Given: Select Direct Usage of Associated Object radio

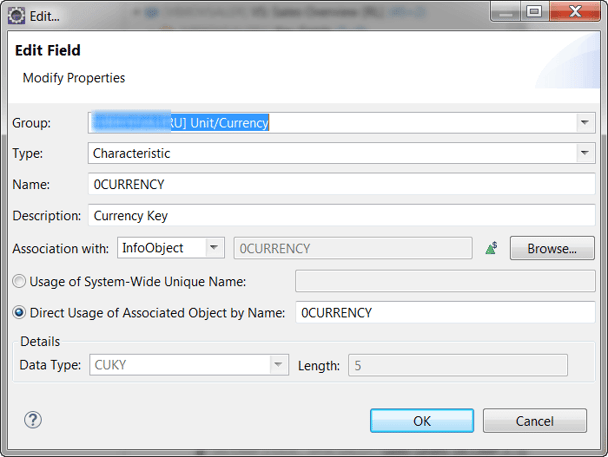Looking at the screenshot, I should [x=19, y=312].
